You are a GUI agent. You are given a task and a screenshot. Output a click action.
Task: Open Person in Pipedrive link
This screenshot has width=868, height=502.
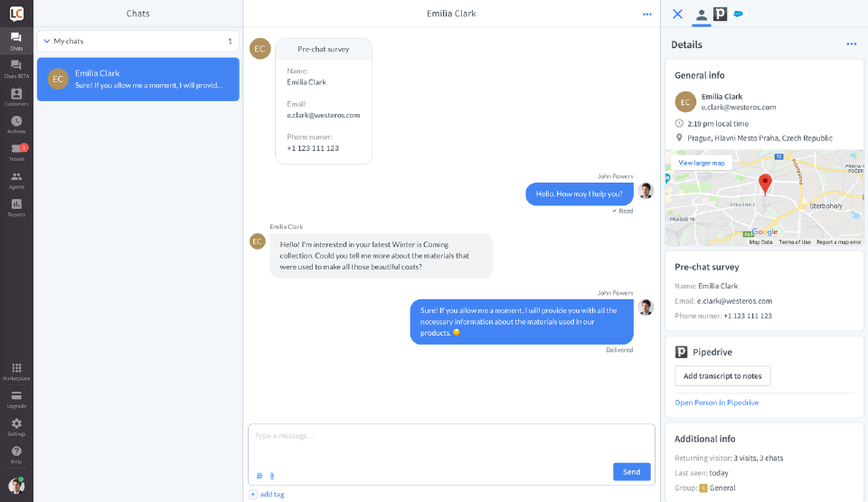pyautogui.click(x=716, y=403)
